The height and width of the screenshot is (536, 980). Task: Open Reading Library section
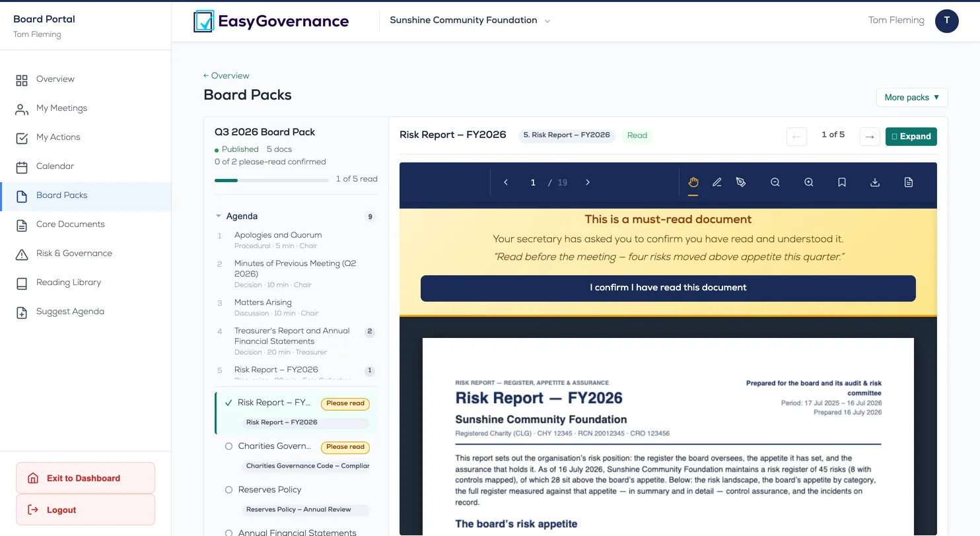[86, 283]
